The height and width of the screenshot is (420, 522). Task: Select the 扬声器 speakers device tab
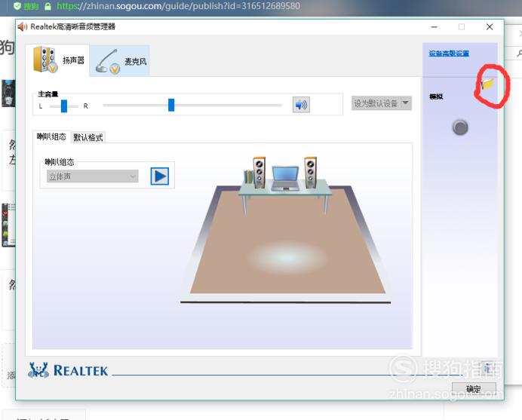pyautogui.click(x=57, y=60)
